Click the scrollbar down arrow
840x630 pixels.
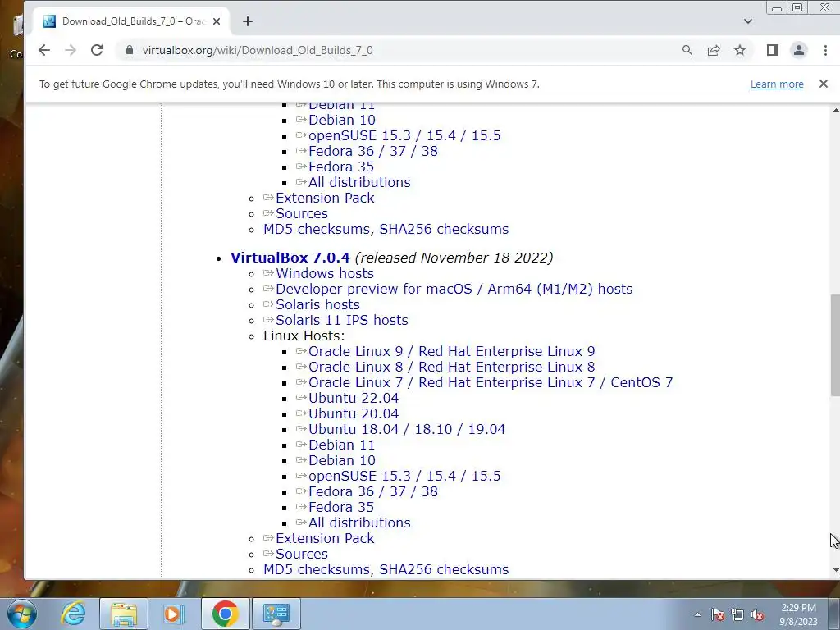pos(835,571)
